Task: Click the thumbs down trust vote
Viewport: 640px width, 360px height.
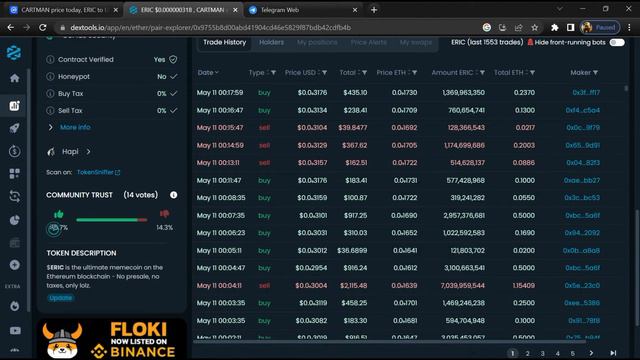Action: point(164,213)
